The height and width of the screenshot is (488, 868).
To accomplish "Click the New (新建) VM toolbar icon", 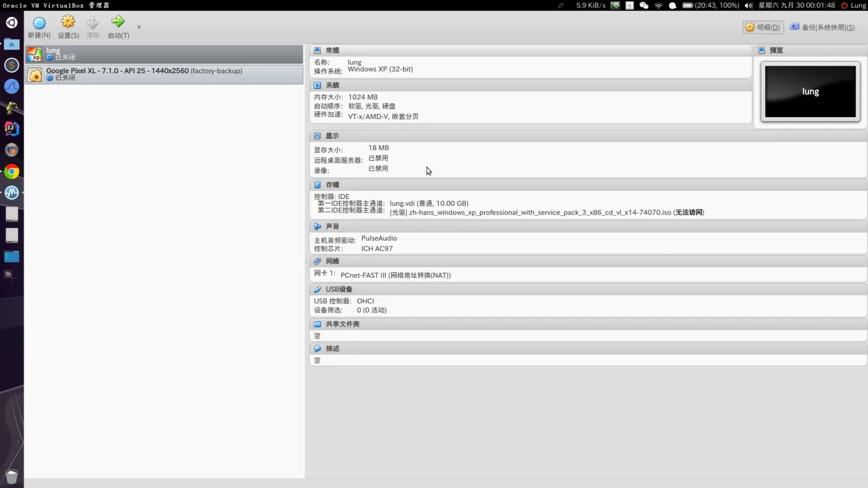I will coord(39,24).
